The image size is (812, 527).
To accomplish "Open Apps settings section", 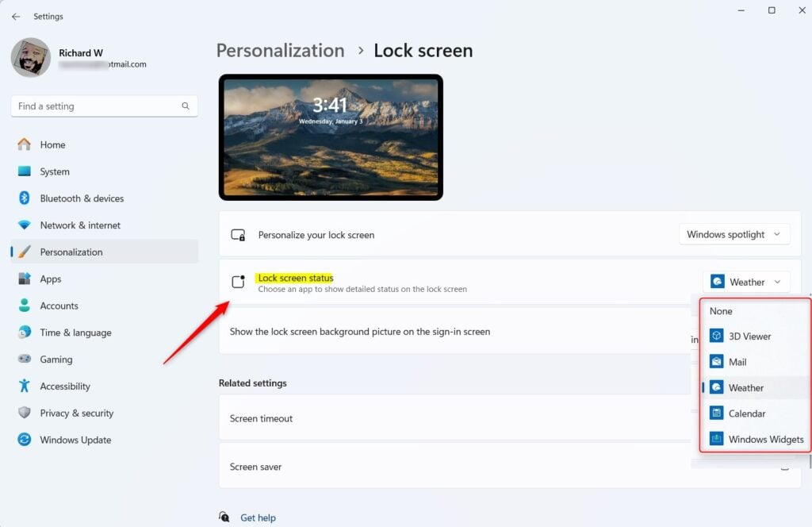I will click(104, 279).
